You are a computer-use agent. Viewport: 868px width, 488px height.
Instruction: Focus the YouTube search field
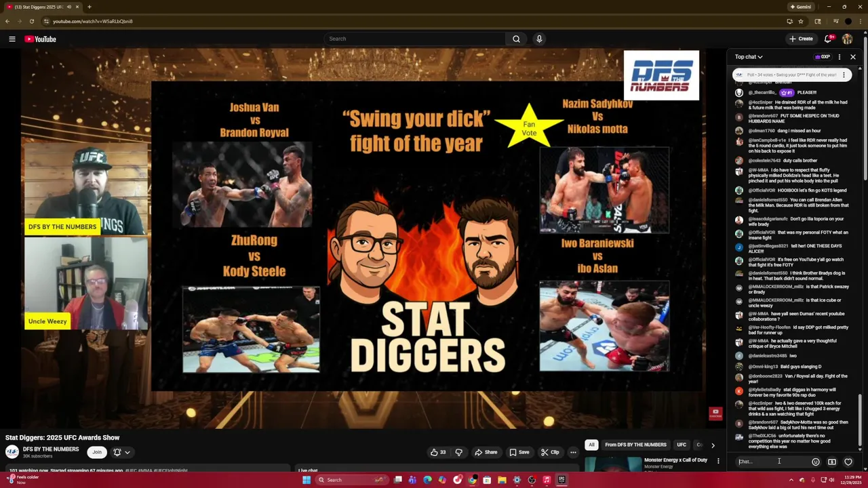[x=414, y=39]
